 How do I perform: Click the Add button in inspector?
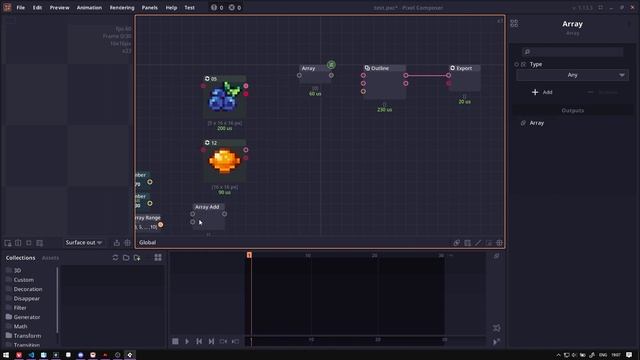pos(542,92)
